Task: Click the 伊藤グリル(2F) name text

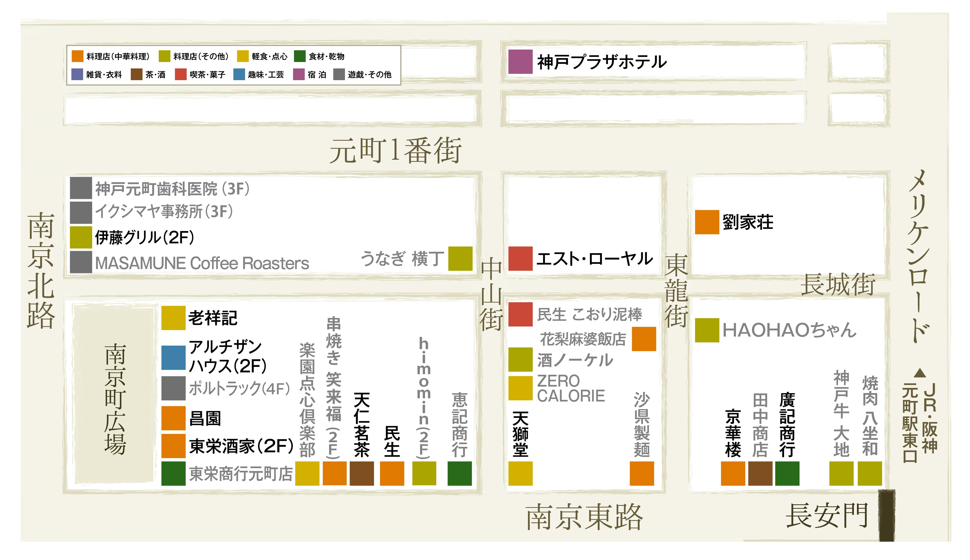Action: [145, 237]
